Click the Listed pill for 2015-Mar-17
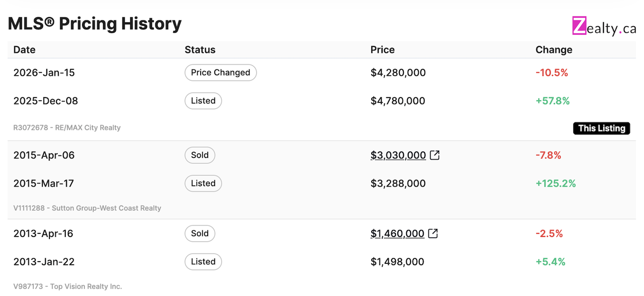 [203, 183]
